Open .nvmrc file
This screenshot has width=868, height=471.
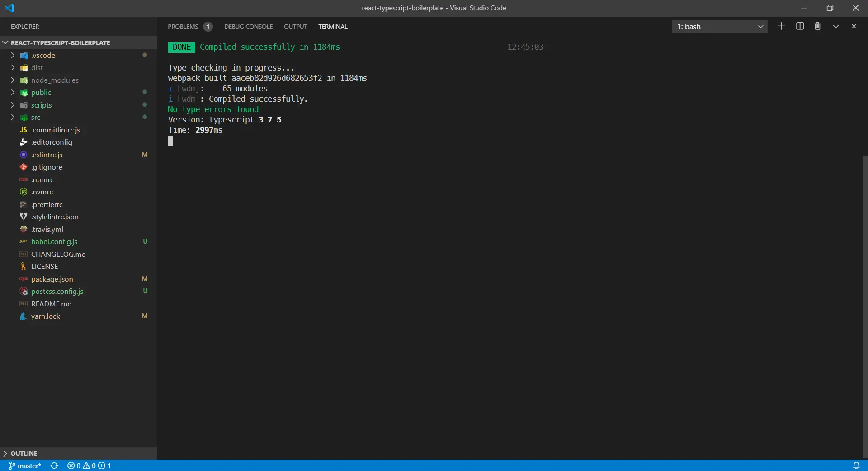pyautogui.click(x=78, y=192)
